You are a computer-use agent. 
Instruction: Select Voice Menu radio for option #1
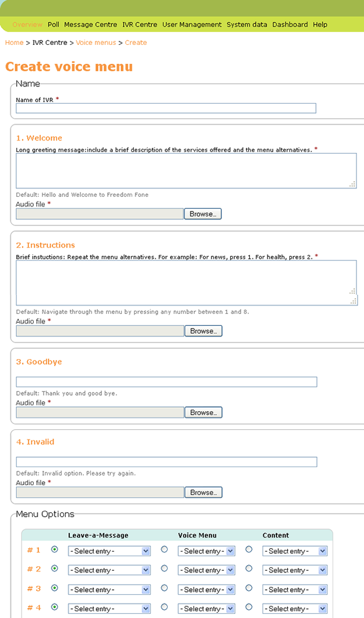click(x=164, y=549)
